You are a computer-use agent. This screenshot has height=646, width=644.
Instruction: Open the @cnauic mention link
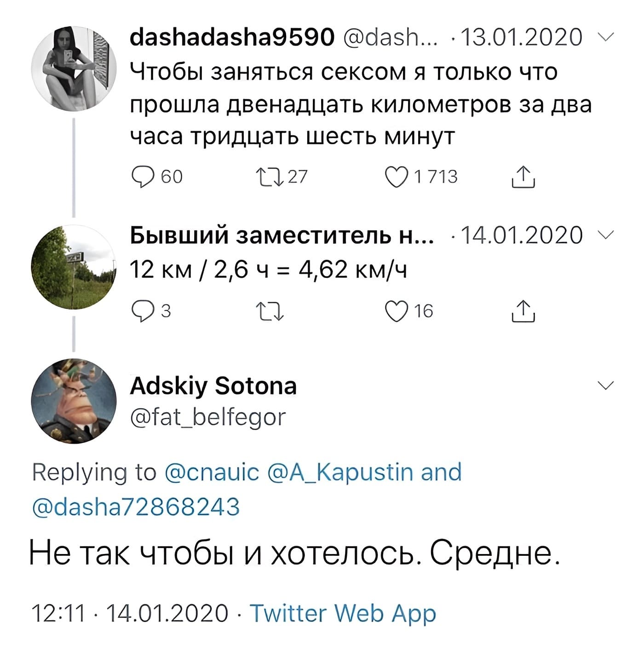[x=212, y=473]
